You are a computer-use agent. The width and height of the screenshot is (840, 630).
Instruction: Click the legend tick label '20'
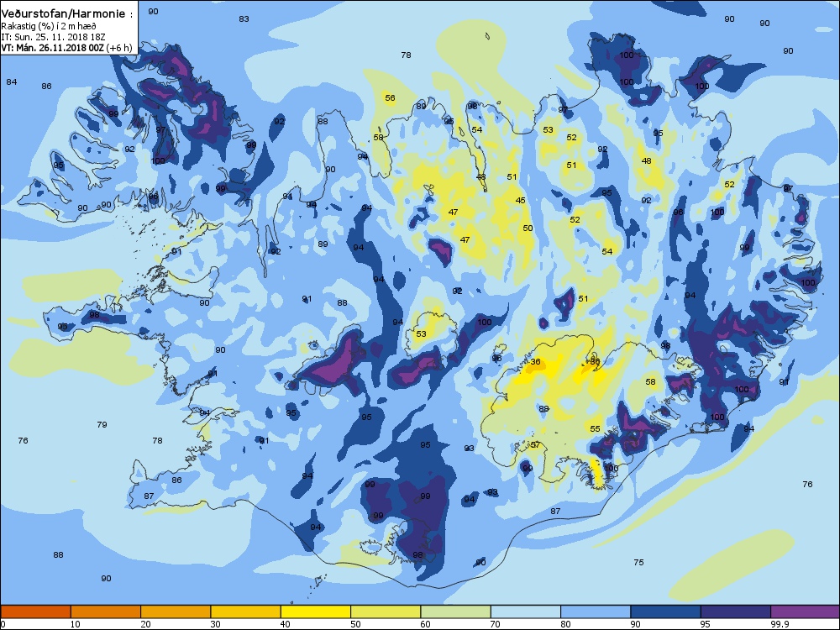point(145,624)
